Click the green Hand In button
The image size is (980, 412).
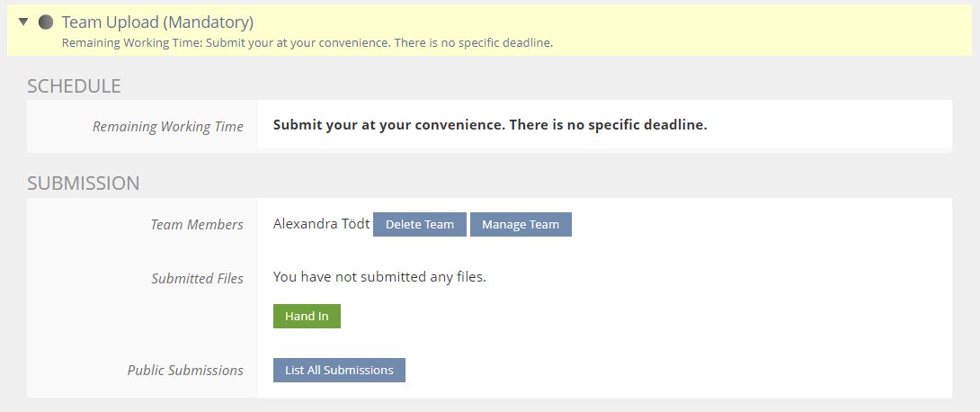307,317
